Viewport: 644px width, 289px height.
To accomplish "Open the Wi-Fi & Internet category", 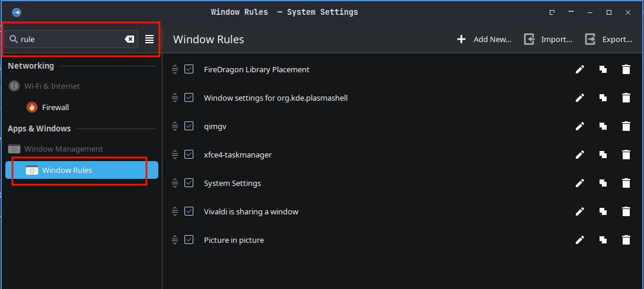I will (x=52, y=86).
